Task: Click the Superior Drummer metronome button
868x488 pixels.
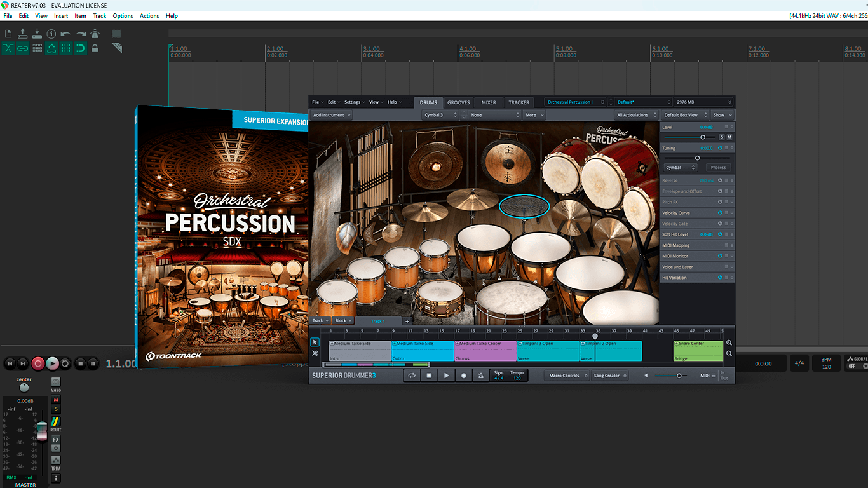Action: pos(481,376)
